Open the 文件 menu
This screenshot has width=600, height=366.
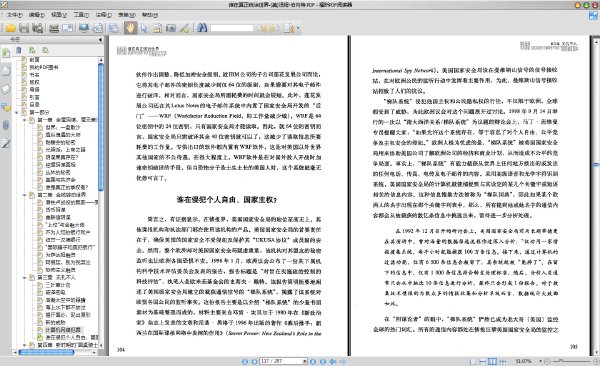[15, 15]
